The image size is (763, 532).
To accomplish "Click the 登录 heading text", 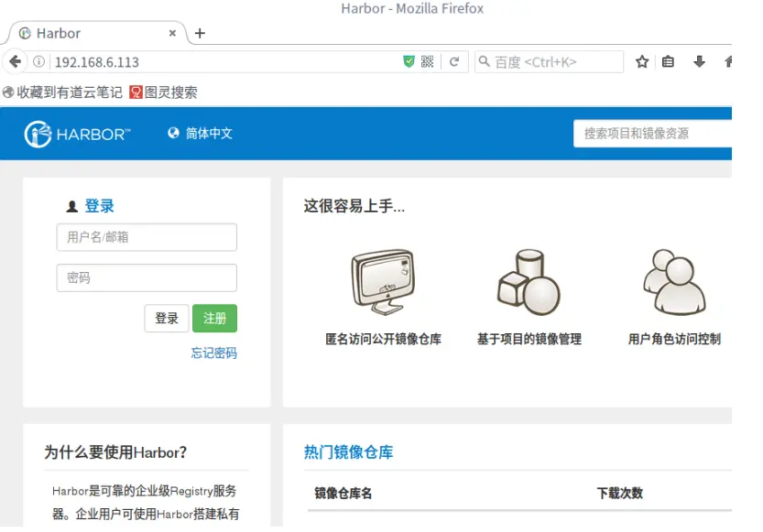I will (99, 206).
